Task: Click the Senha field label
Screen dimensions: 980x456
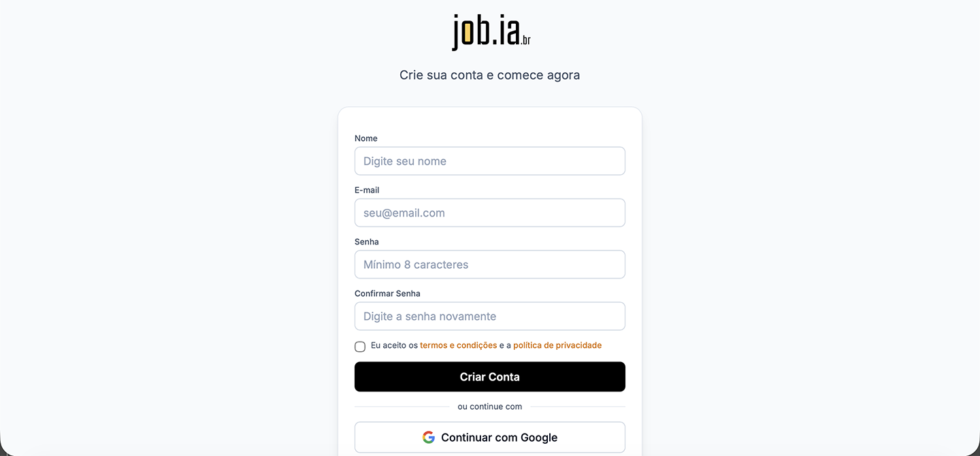Action: [x=367, y=242]
